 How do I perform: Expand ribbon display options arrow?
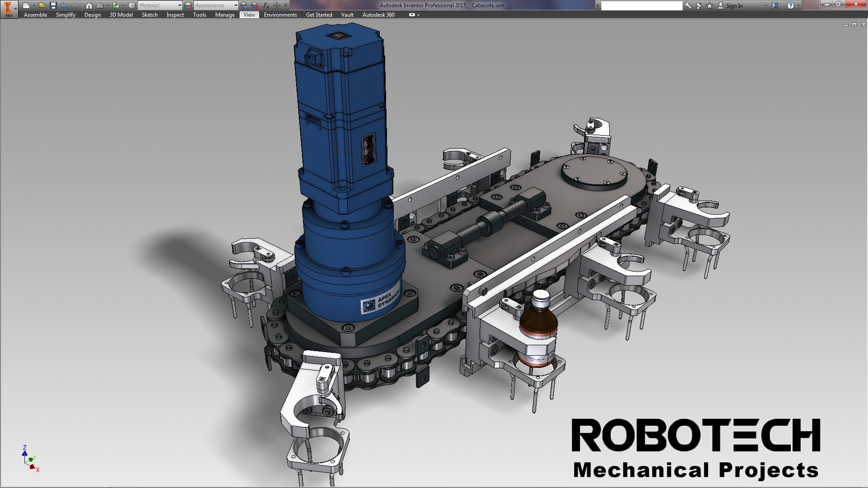click(419, 15)
